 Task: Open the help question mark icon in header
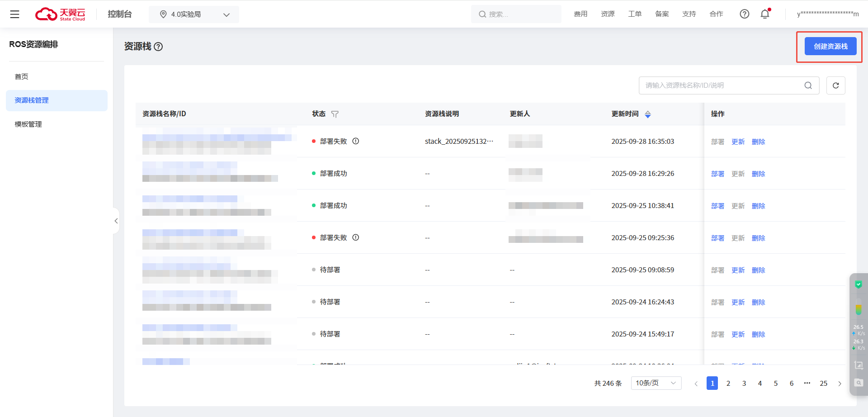coord(744,14)
